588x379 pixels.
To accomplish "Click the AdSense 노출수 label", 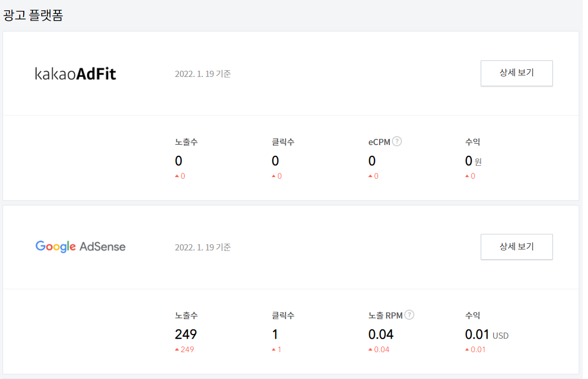I will tap(186, 315).
